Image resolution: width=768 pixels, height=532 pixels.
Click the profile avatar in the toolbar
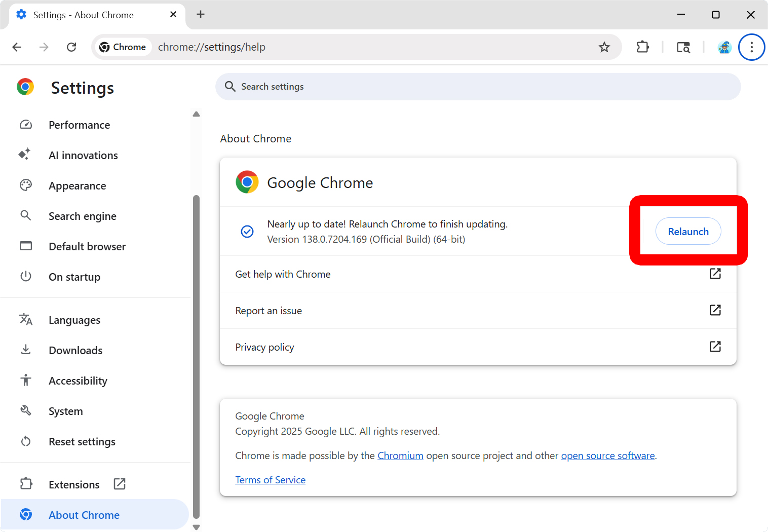point(724,47)
